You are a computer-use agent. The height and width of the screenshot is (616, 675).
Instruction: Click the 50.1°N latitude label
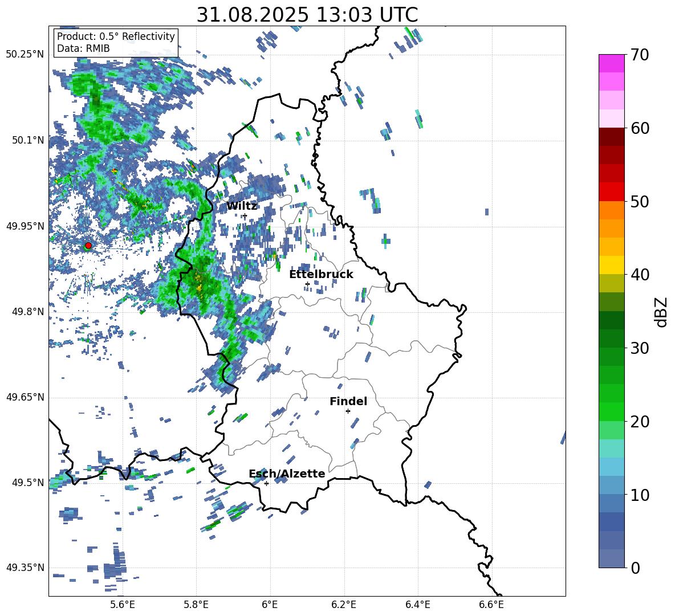tap(28, 140)
